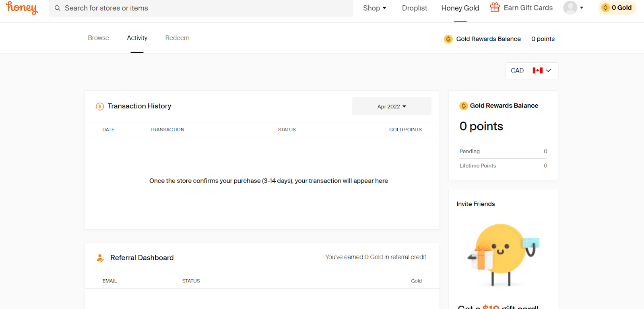The height and width of the screenshot is (309, 644).
Task: Click the Invite Friends coin mascot illustration
Action: [x=503, y=255]
